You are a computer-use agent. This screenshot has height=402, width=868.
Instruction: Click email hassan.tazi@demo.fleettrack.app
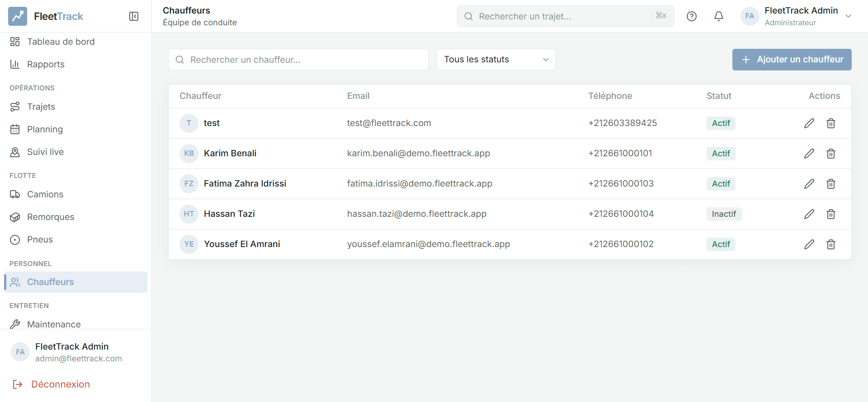click(x=417, y=214)
